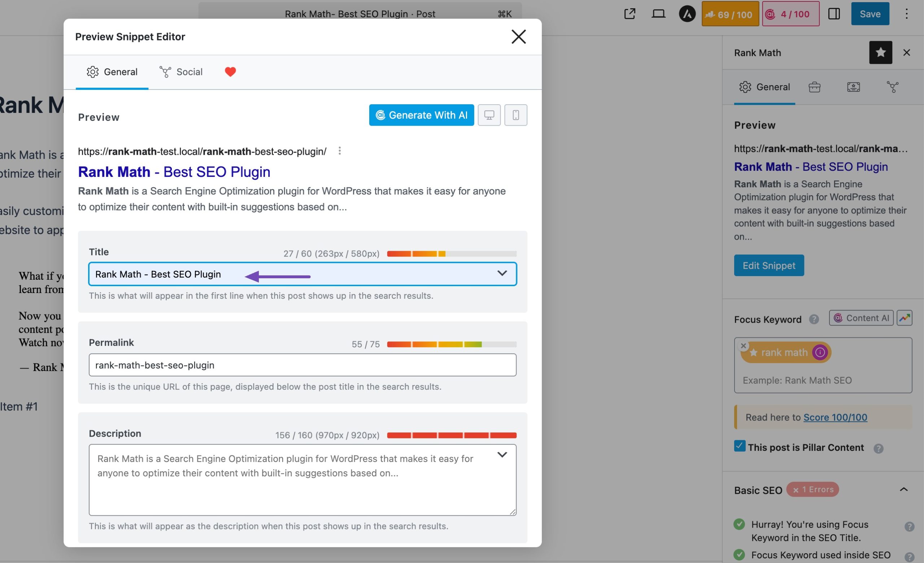Open Google Trends icon button
924x563 pixels.
point(904,318)
